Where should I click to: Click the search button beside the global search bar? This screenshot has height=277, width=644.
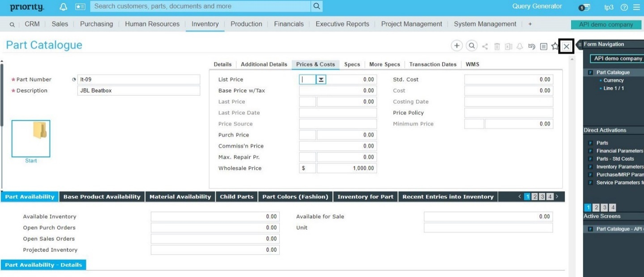(316, 6)
